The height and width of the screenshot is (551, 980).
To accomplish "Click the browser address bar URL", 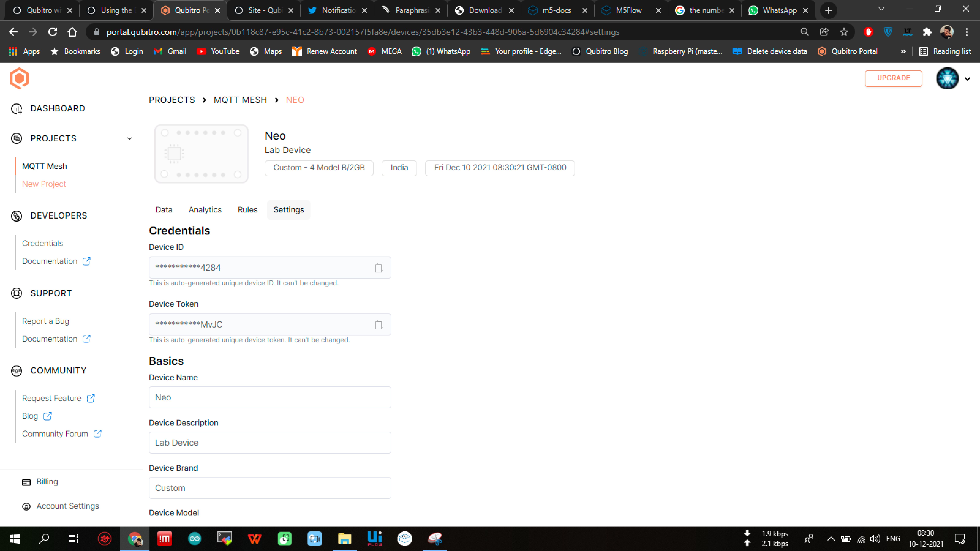I will [363, 32].
